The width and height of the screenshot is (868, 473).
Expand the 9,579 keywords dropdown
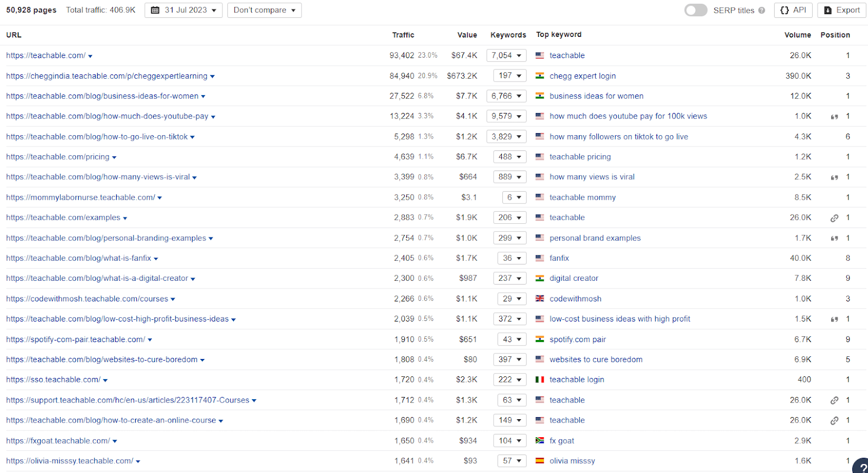[507, 116]
